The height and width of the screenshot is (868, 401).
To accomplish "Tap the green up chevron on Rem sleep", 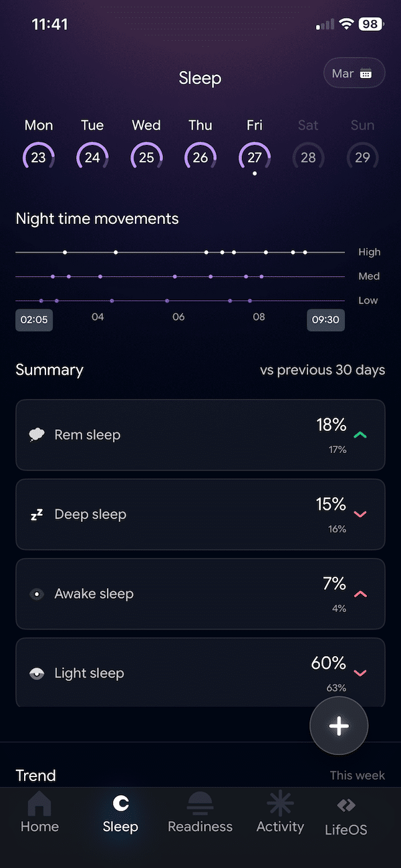I will coord(360,435).
